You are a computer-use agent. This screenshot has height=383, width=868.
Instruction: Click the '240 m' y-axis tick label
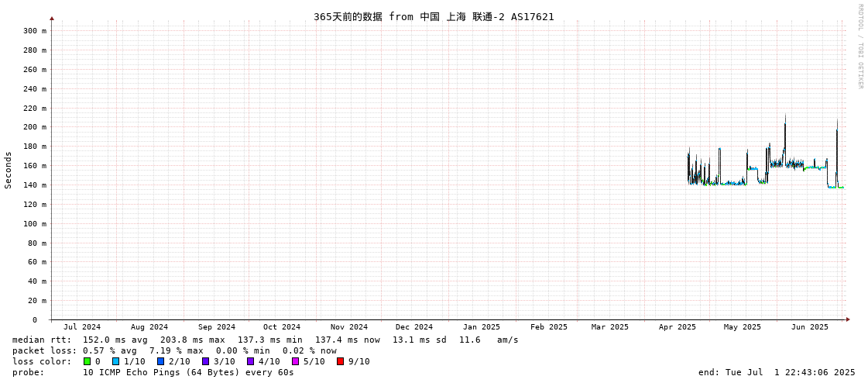click(35, 88)
